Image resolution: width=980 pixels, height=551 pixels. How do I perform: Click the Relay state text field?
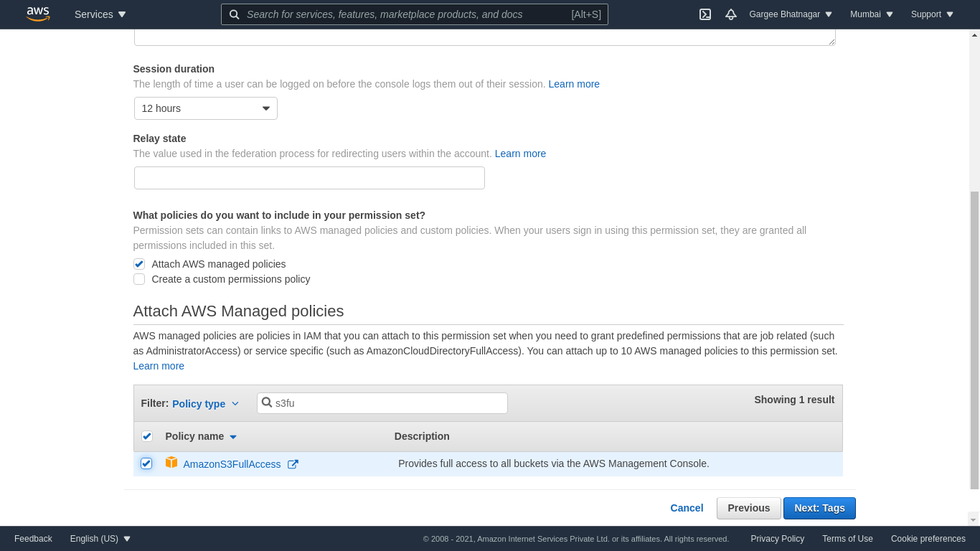click(x=309, y=178)
